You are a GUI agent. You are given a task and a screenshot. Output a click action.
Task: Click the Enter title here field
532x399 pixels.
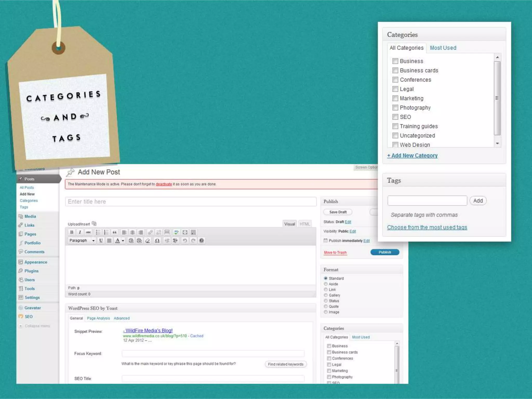(x=191, y=202)
